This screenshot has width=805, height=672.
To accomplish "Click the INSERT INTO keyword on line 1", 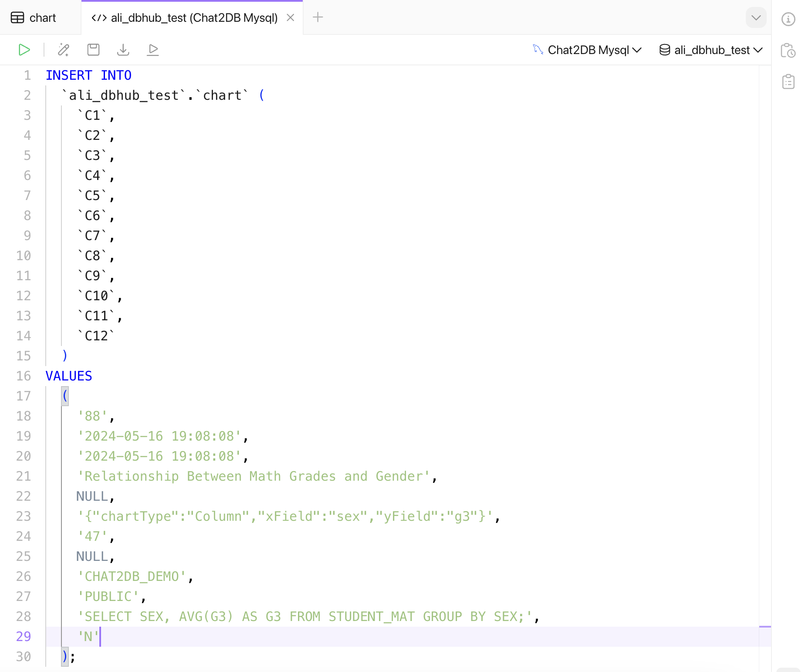I will pyautogui.click(x=88, y=75).
